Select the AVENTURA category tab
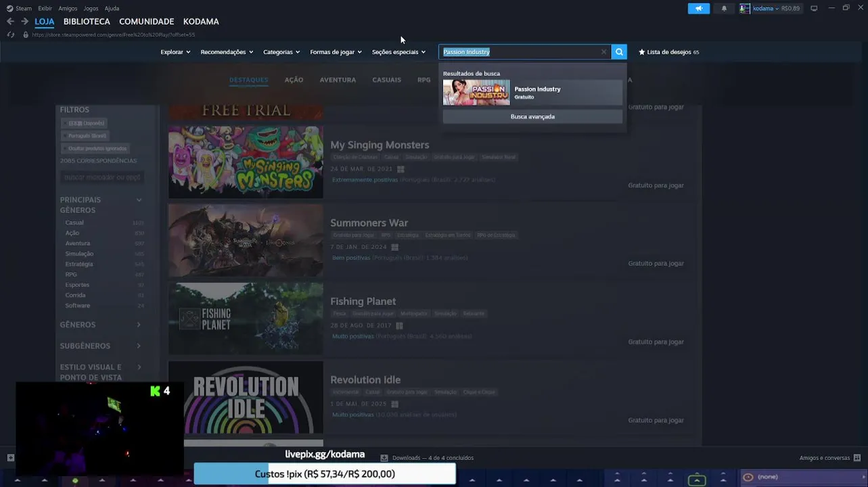Image resolution: width=868 pixels, height=487 pixels. point(338,80)
